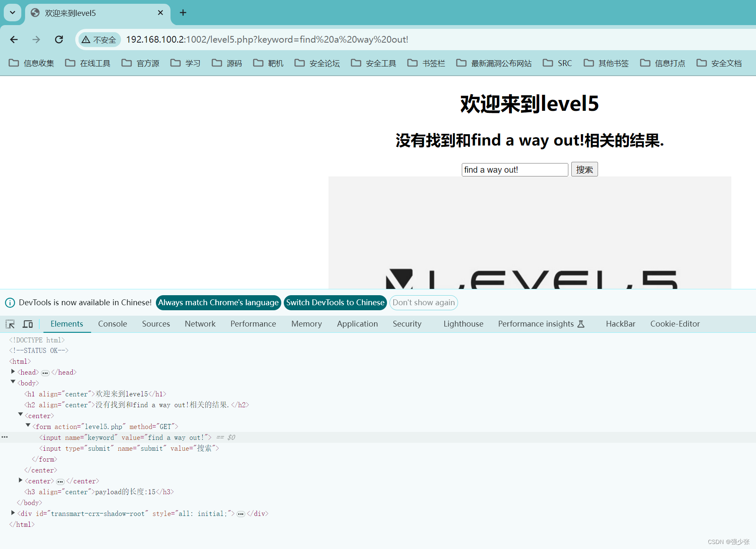This screenshot has height=549, width=756.
Task: Collapse the first center element node
Action: click(x=20, y=415)
